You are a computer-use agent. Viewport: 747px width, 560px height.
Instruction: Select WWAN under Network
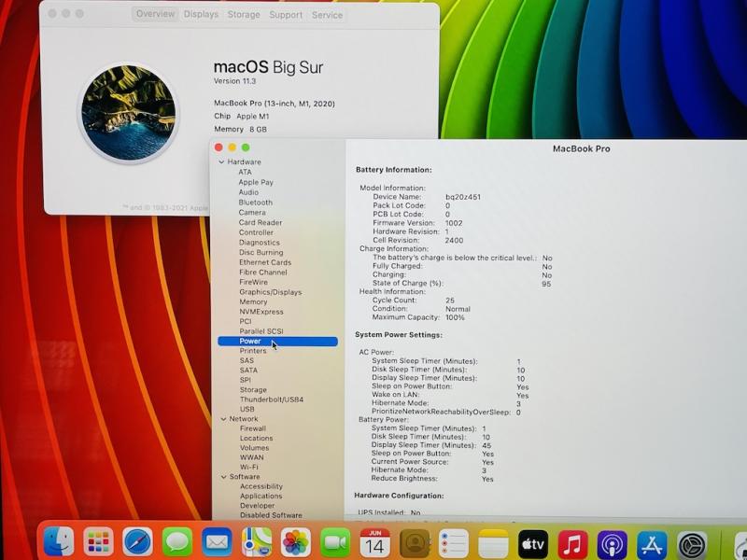[x=252, y=457]
